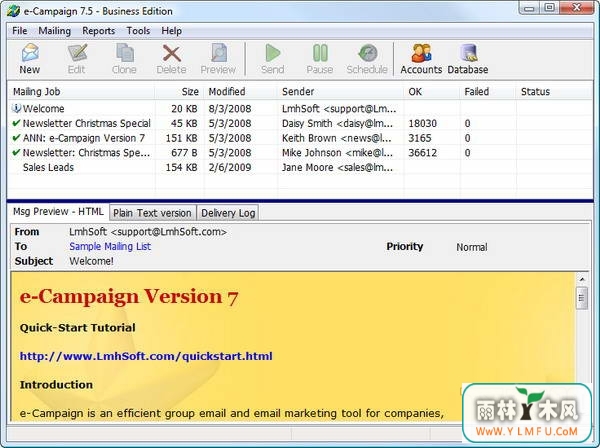Open the Mailing menu
The height and width of the screenshot is (448, 600).
point(55,31)
